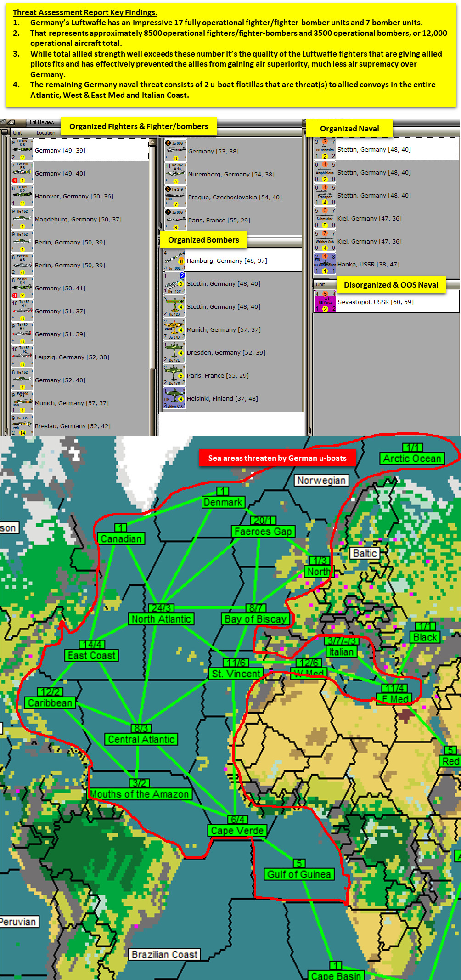Click the Cape Basin sea area label
The height and width of the screenshot is (980, 461).
336,975
